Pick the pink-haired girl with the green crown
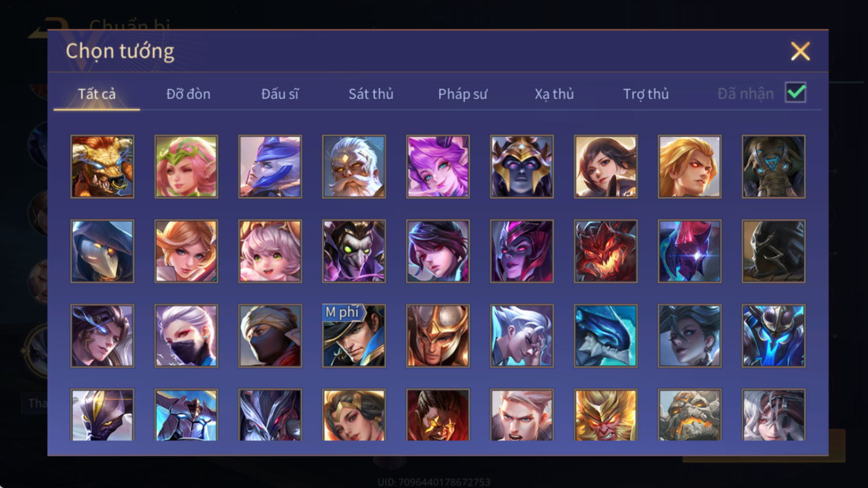The image size is (868, 488). coord(186,167)
